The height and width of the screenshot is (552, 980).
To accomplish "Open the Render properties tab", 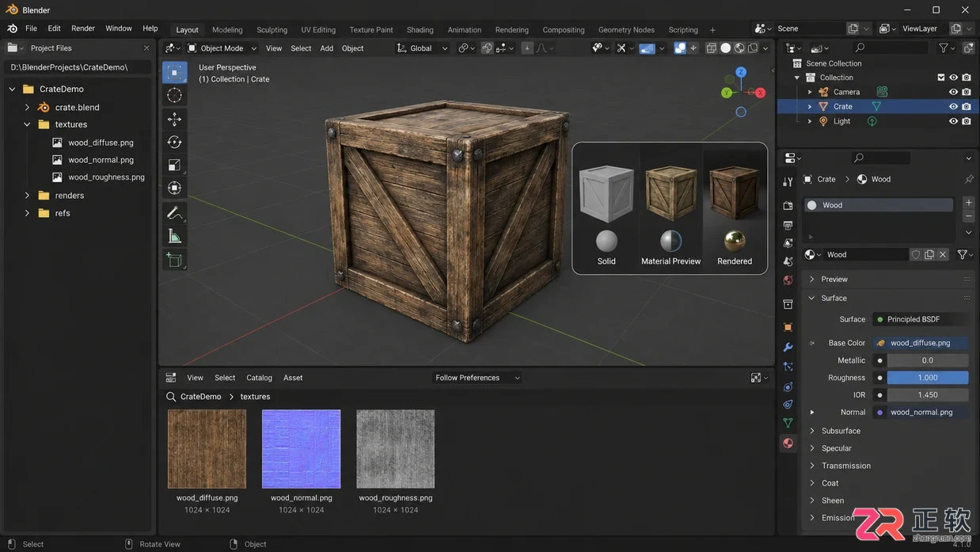I will pyautogui.click(x=788, y=206).
